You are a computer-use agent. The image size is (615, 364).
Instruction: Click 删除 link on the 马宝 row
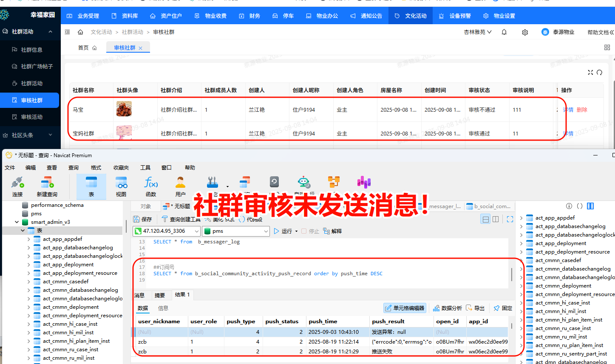click(581, 110)
